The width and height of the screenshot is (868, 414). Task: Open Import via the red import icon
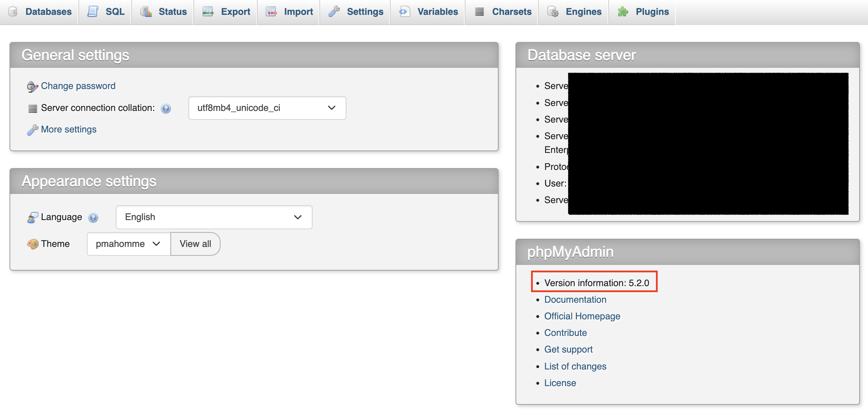point(271,12)
